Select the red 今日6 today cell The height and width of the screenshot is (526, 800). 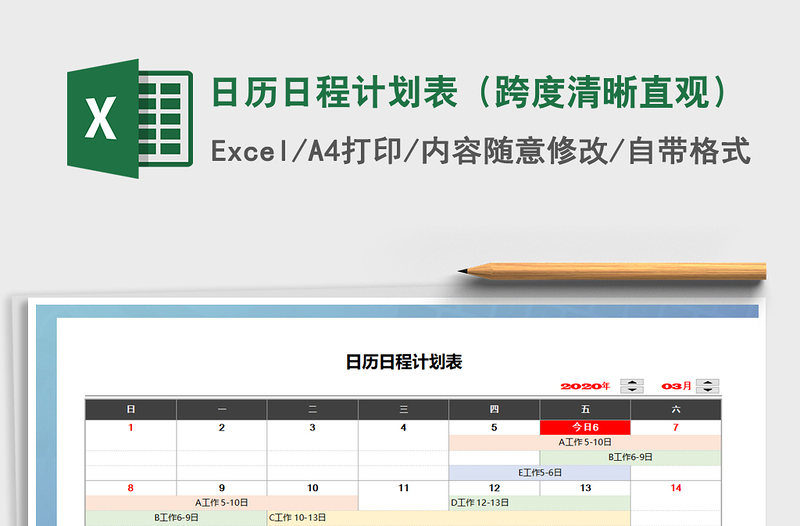[x=585, y=428]
